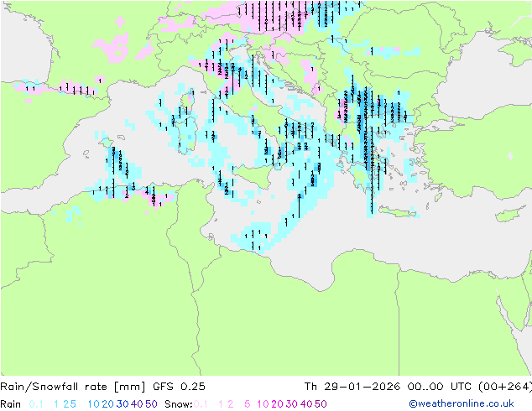Click the 'Snow:' legend label
The width and height of the screenshot is (532, 411).
(179, 404)
